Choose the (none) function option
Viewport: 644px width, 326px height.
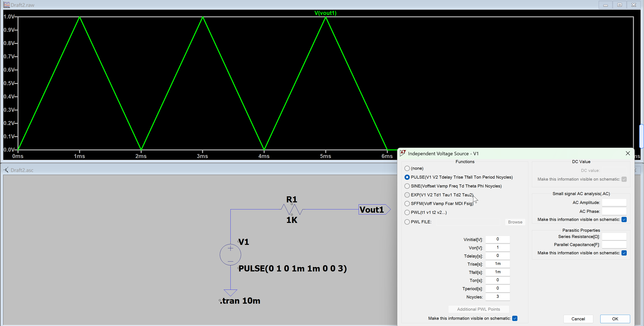tap(407, 168)
